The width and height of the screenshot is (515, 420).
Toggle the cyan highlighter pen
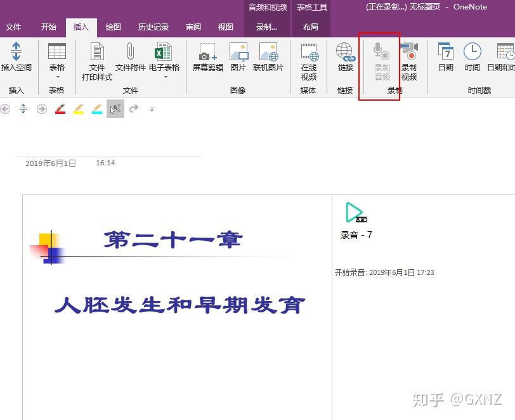coord(96,109)
